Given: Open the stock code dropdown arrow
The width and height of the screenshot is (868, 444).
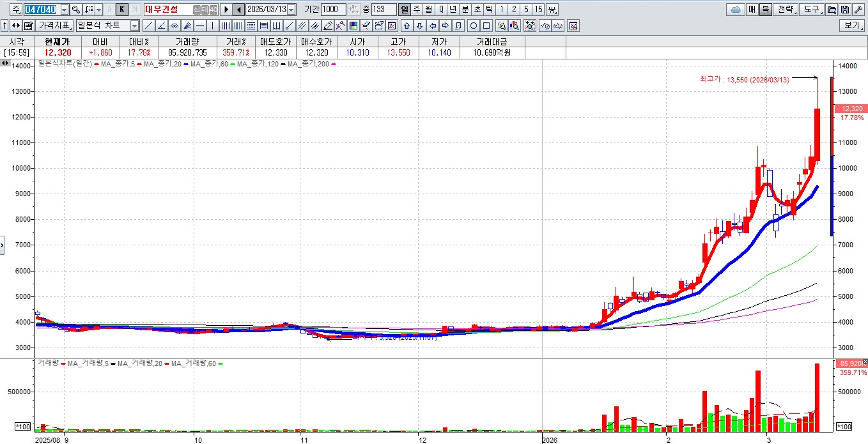Looking at the screenshot, I should pyautogui.click(x=65, y=10).
